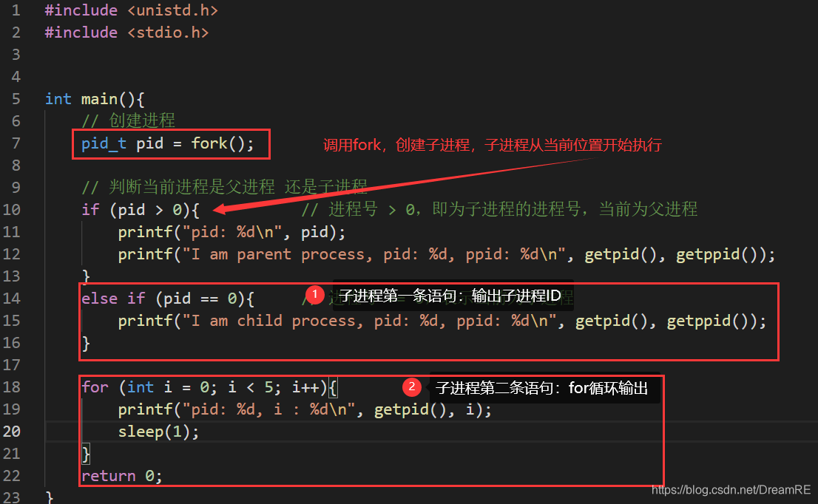Viewport: 818px width, 504px height.
Task: Click line number 14 in gutter
Action: tap(12, 298)
